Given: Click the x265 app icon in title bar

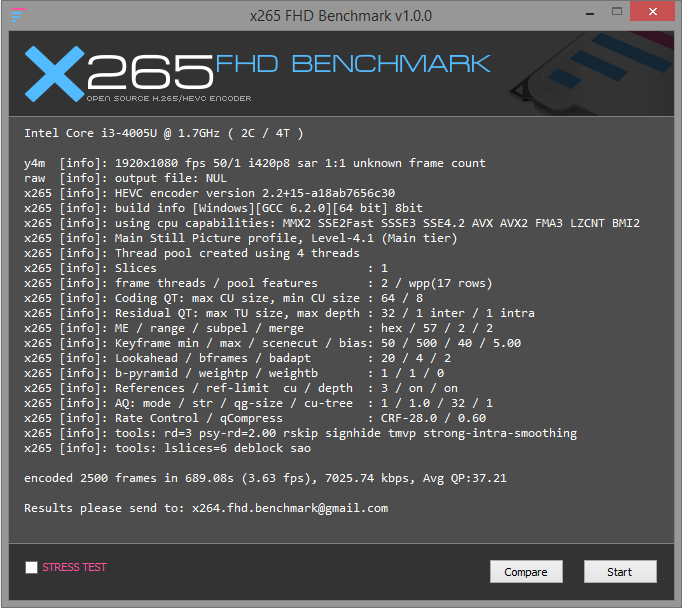Looking at the screenshot, I should (16, 14).
